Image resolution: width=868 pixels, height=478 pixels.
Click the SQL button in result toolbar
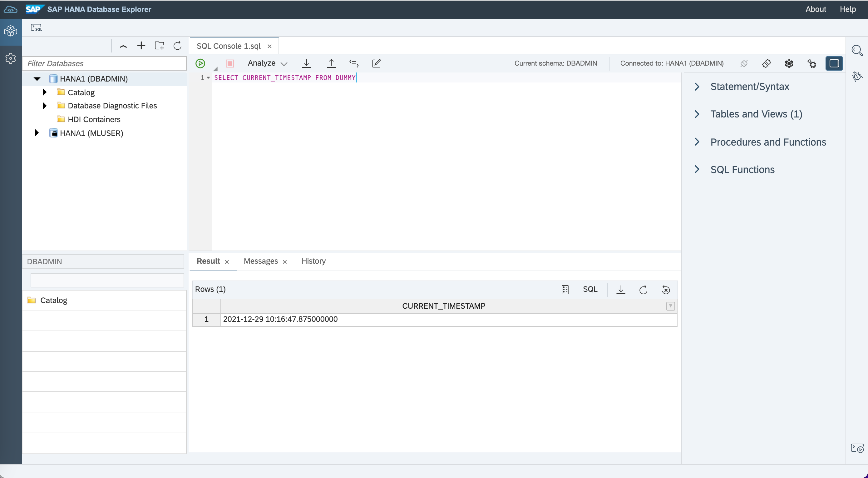tap(590, 290)
